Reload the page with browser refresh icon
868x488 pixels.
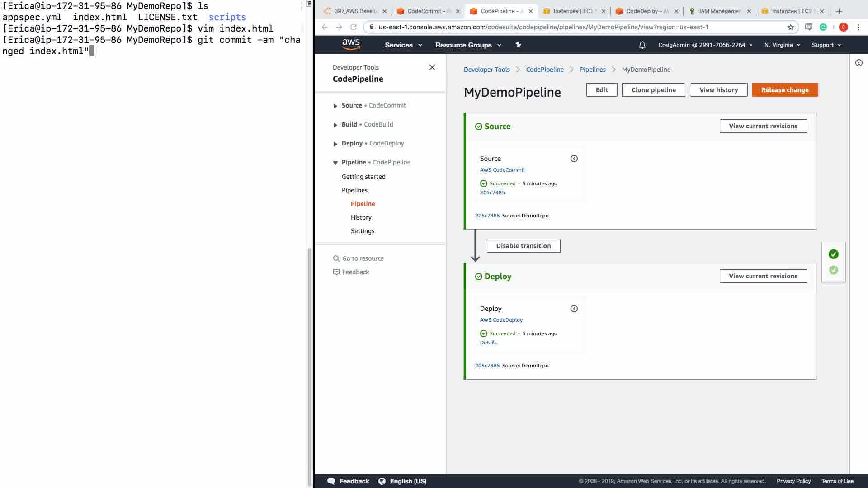[354, 27]
